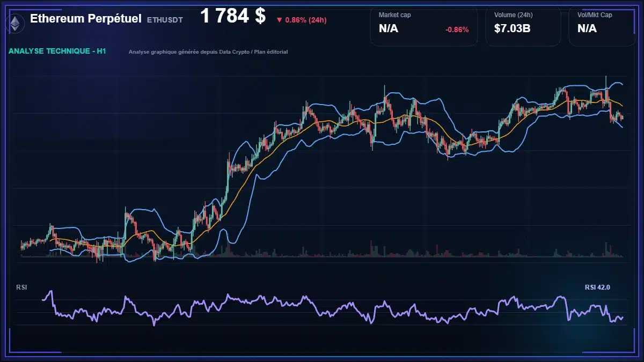Click the -0.86% value in Market cap card
The height and width of the screenshot is (362, 644).
click(457, 29)
